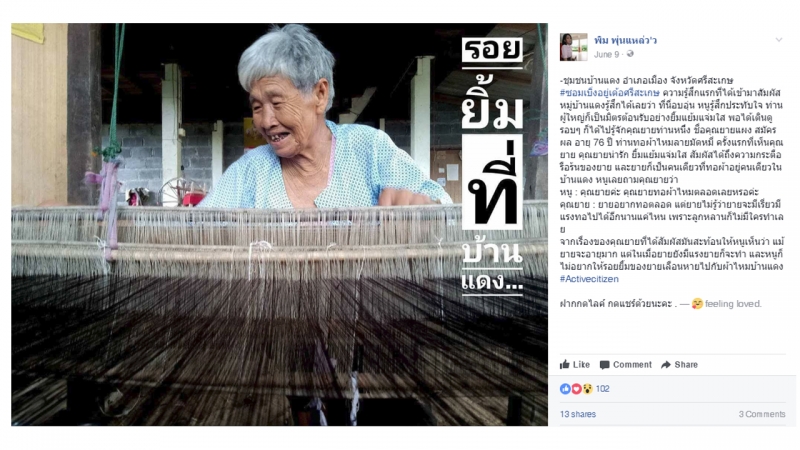Expand the post options chevron
Viewport: 800px width, 450px height.
click(779, 40)
